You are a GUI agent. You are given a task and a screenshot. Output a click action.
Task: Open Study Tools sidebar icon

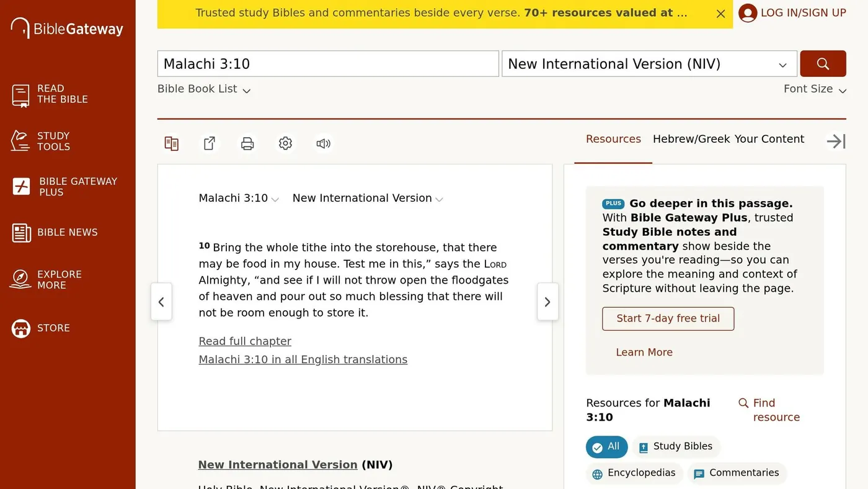pyautogui.click(x=20, y=141)
